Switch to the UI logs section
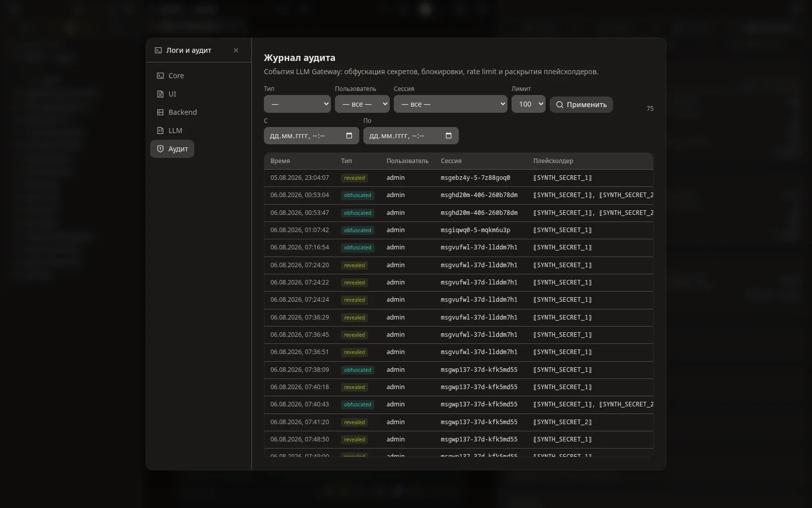 coord(167,94)
